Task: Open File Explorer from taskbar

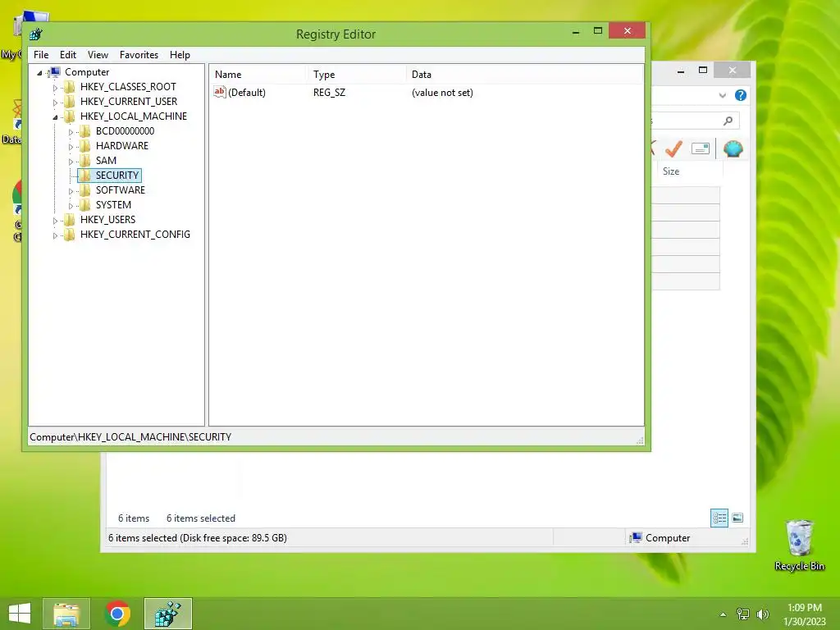Action: point(66,614)
